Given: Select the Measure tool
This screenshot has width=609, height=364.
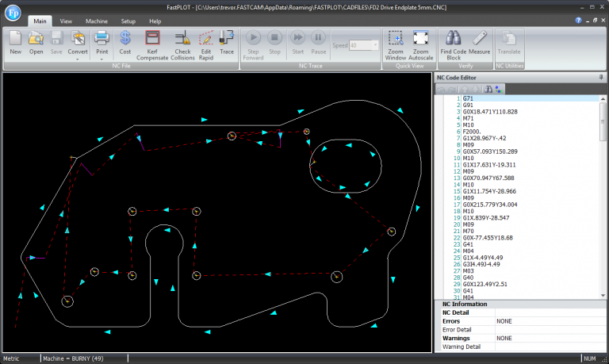Looking at the screenshot, I should (x=479, y=41).
